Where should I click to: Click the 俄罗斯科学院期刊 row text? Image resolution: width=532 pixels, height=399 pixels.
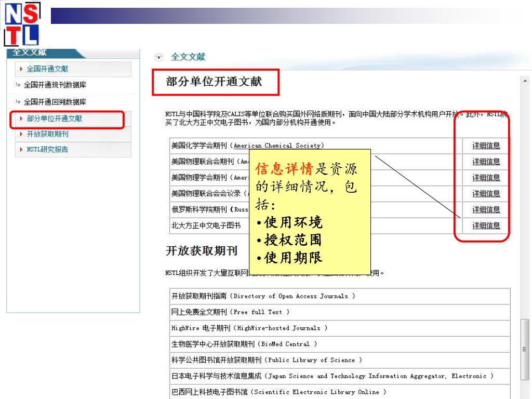pos(210,209)
